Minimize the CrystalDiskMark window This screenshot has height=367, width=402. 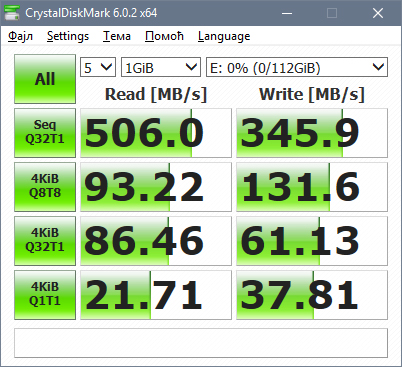click(287, 13)
